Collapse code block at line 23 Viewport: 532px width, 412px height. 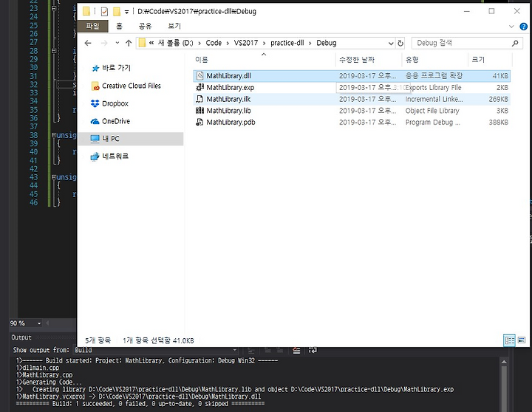click(x=54, y=8)
